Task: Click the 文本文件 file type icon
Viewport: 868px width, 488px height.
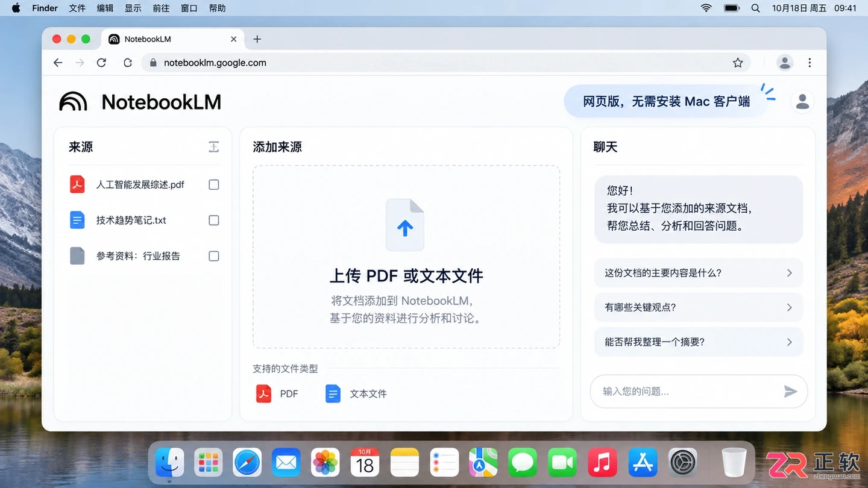Action: 333,393
